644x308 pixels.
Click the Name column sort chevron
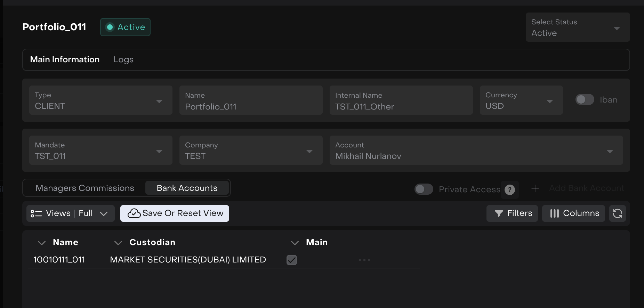coord(42,243)
